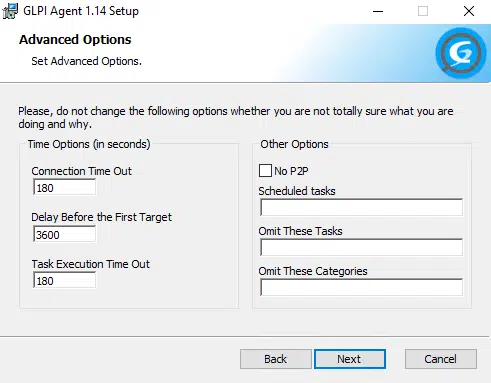This screenshot has width=491, height=383.
Task: Minimize the setup window
Action: (378, 11)
